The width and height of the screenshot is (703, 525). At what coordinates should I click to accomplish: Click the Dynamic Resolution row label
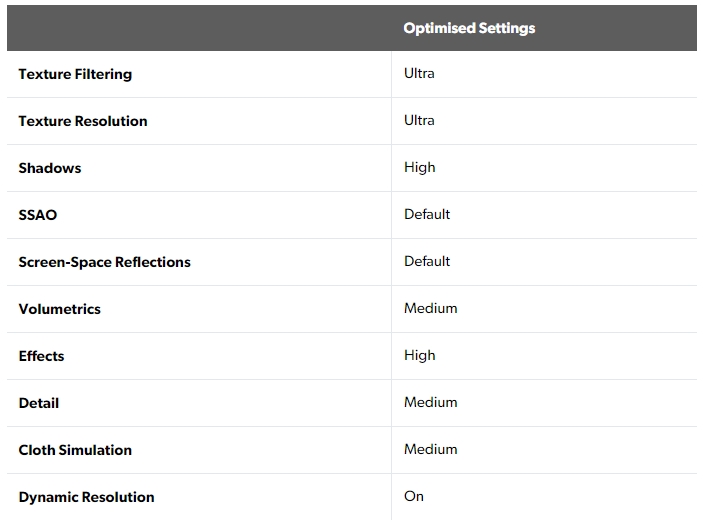(86, 497)
